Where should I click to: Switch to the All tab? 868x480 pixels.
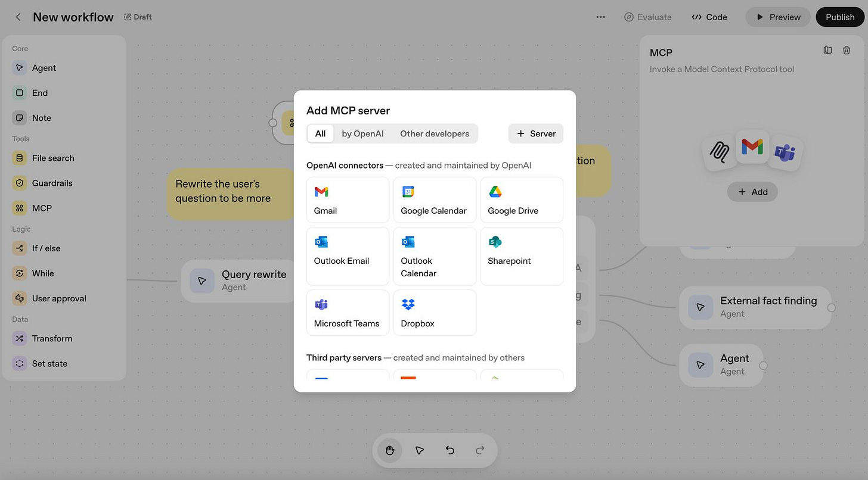320,133
